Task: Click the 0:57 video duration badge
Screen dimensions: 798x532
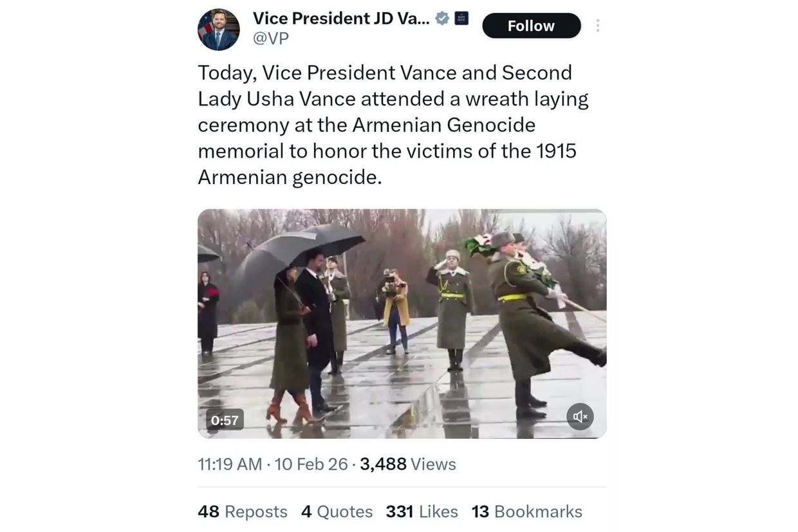Action: 225,420
